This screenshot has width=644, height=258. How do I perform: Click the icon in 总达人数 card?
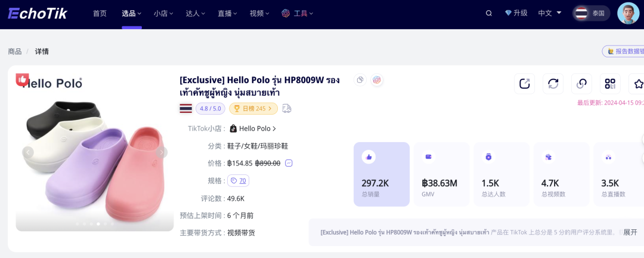(488, 157)
